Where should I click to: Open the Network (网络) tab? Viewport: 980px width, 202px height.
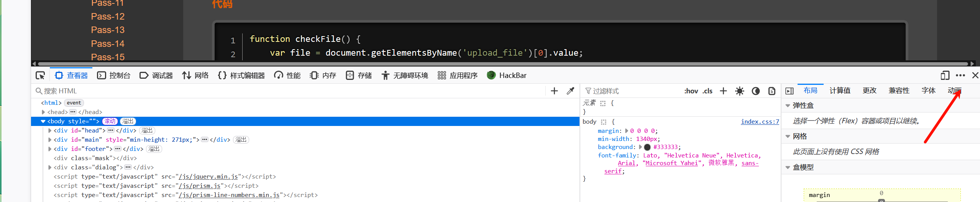[195, 75]
